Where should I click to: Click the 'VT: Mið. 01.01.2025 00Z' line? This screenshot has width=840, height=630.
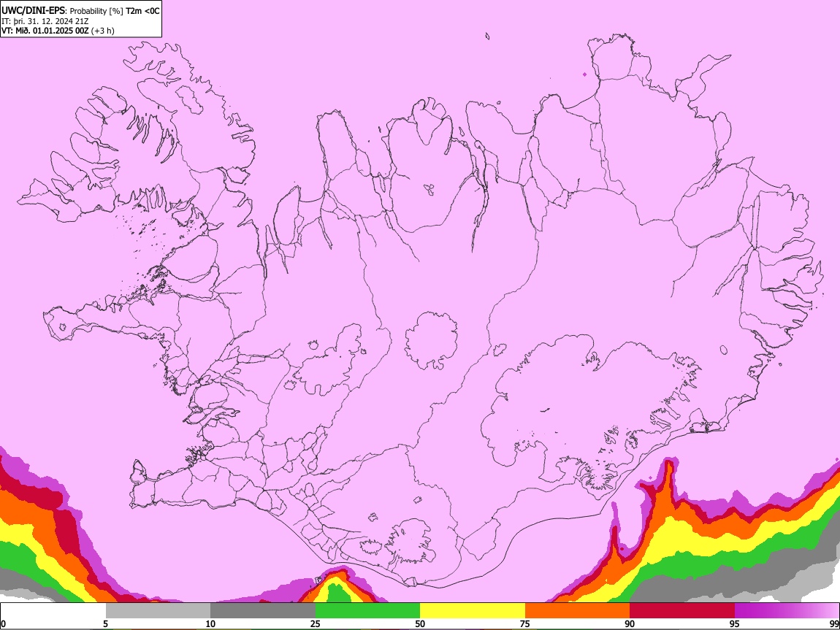[x=45, y=31]
